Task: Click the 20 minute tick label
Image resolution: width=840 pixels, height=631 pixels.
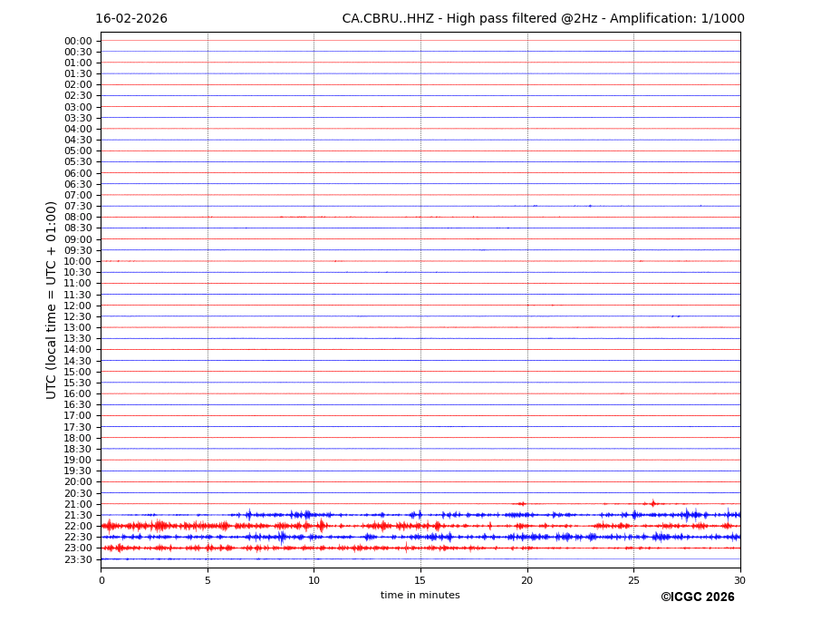Action: coord(526,580)
